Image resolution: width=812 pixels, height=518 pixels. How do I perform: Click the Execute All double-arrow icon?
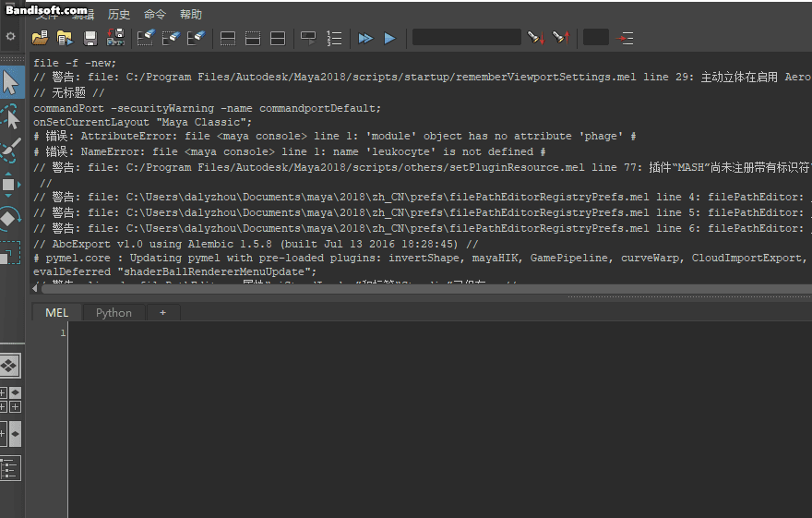point(365,39)
